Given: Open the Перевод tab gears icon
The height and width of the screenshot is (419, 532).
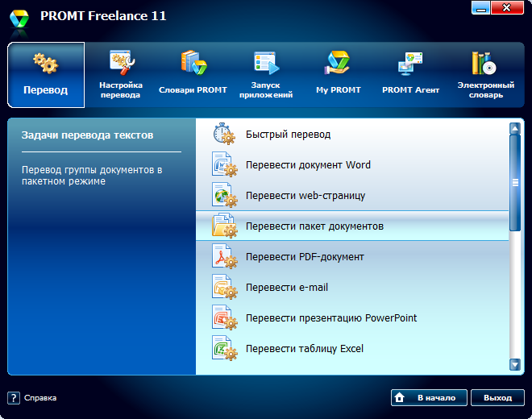Looking at the screenshot, I should point(45,63).
